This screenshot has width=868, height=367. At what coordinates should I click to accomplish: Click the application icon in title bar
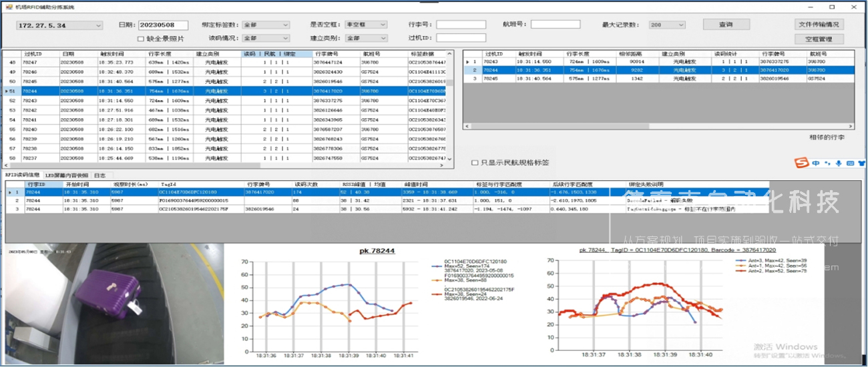click(8, 7)
